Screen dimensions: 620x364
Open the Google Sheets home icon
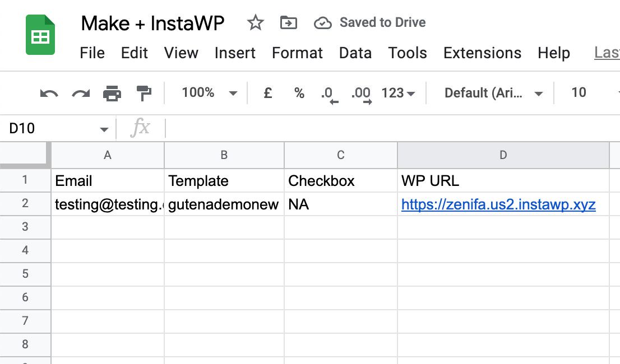[40, 35]
